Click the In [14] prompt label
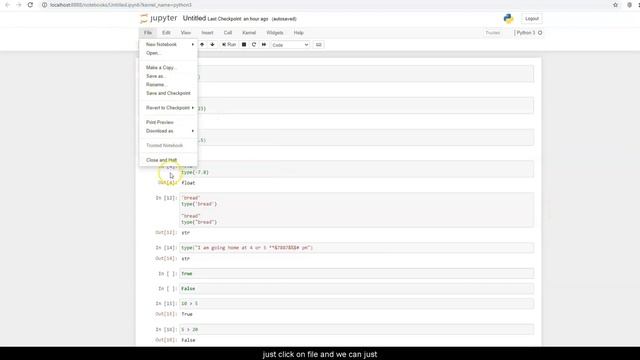Screen dimensions: 640x360 [166, 248]
